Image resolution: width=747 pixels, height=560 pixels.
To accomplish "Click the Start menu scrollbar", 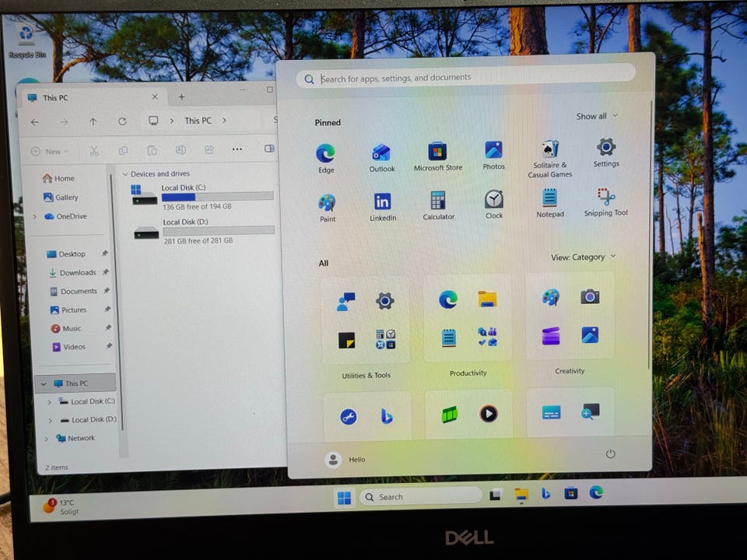I will 649,234.
